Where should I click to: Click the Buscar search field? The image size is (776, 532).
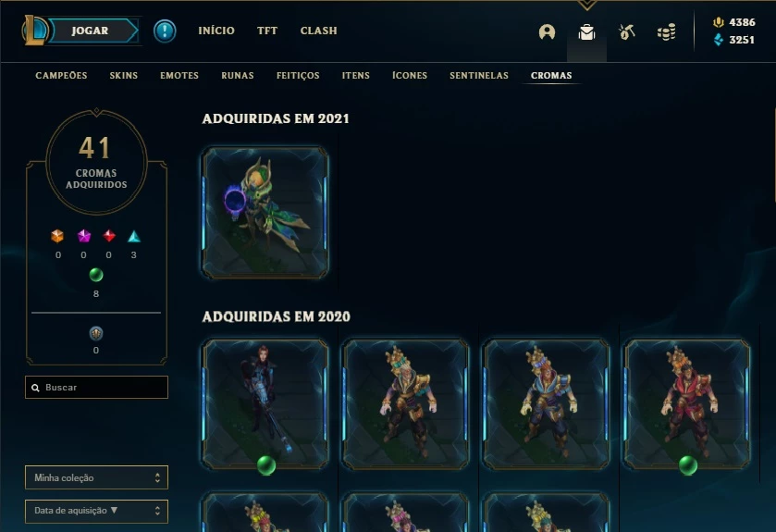tap(96, 387)
